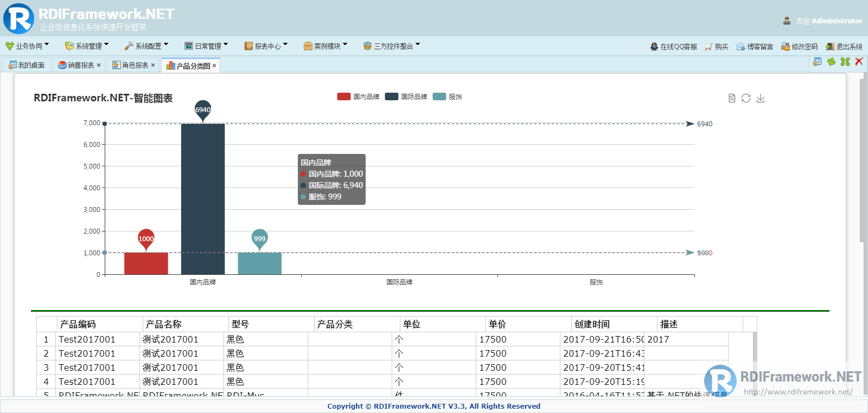Save chart as image via download icon

(x=761, y=98)
